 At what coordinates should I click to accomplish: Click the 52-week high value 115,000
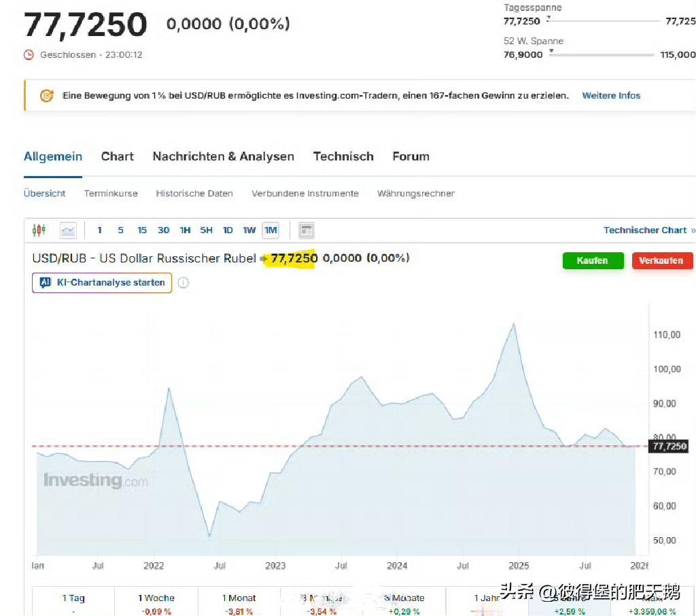coord(678,54)
